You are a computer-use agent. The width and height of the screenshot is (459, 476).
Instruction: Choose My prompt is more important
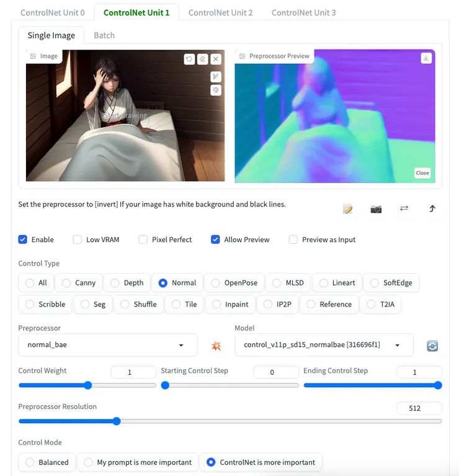click(138, 462)
